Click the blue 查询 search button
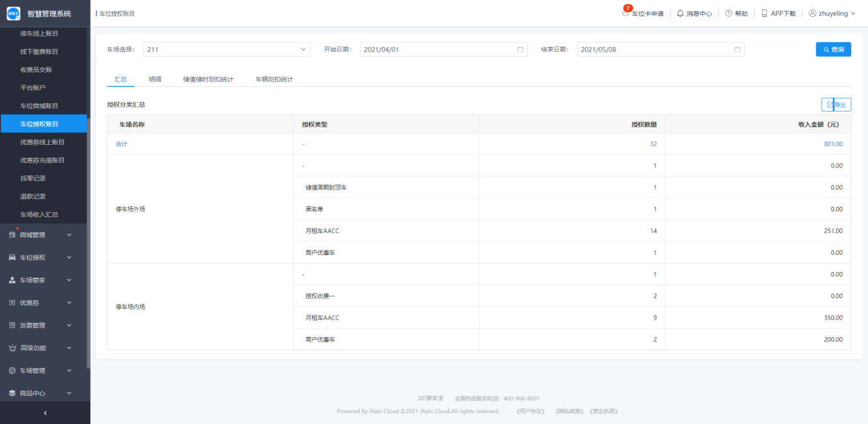 click(x=833, y=50)
